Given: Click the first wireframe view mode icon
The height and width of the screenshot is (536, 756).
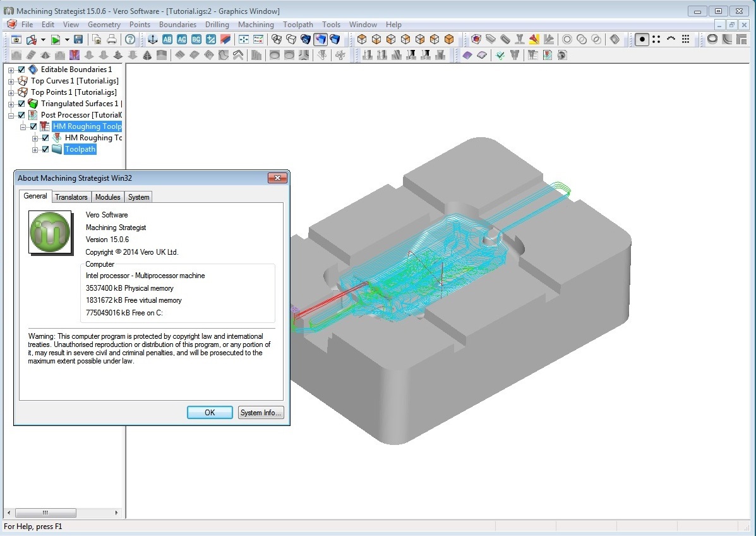Looking at the screenshot, I should tap(276, 40).
